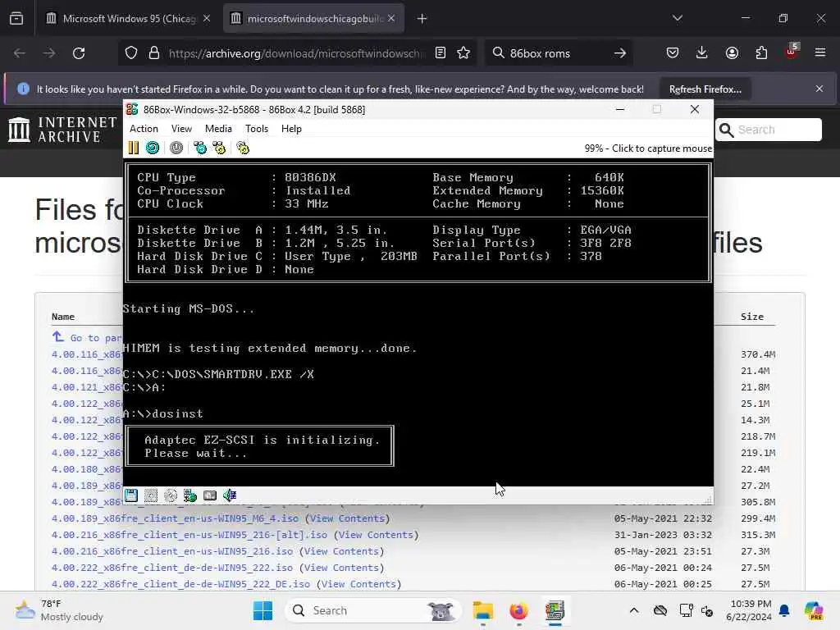
Task: Open Firefox tracking protection shield
Action: point(131,53)
